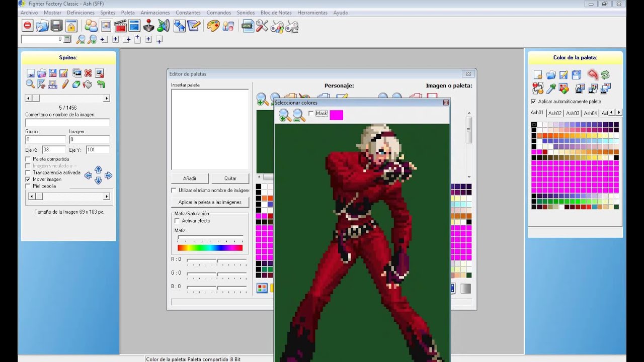The height and width of the screenshot is (362, 644).
Task: Move image right with blue right arrow
Action: [108, 175]
